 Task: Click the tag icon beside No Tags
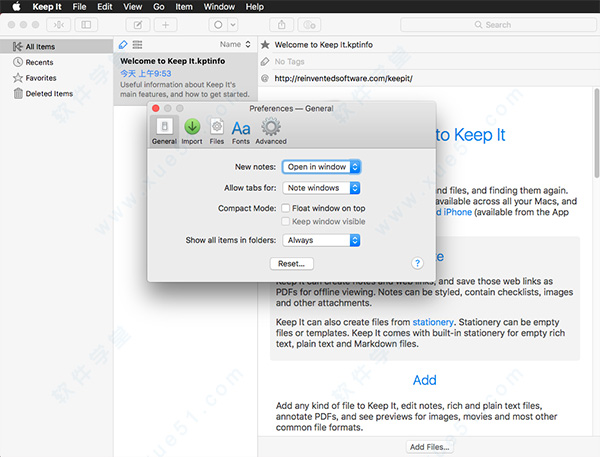[x=265, y=62]
